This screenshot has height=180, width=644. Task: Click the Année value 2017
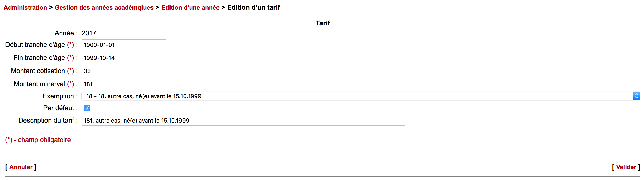point(89,33)
